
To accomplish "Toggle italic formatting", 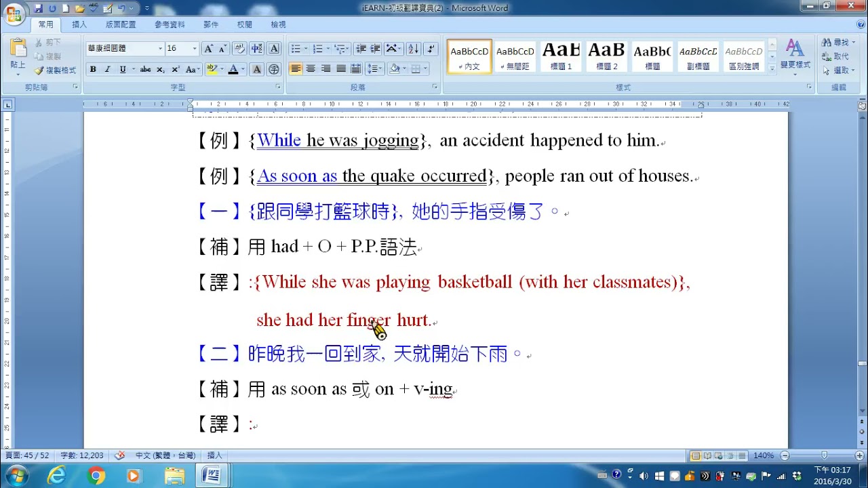I will click(x=108, y=69).
